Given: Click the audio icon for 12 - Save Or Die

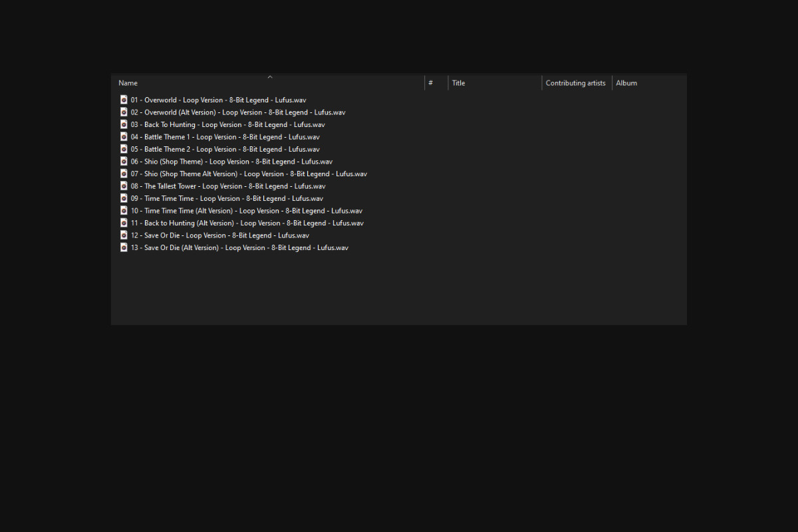Looking at the screenshot, I should pyautogui.click(x=123, y=235).
